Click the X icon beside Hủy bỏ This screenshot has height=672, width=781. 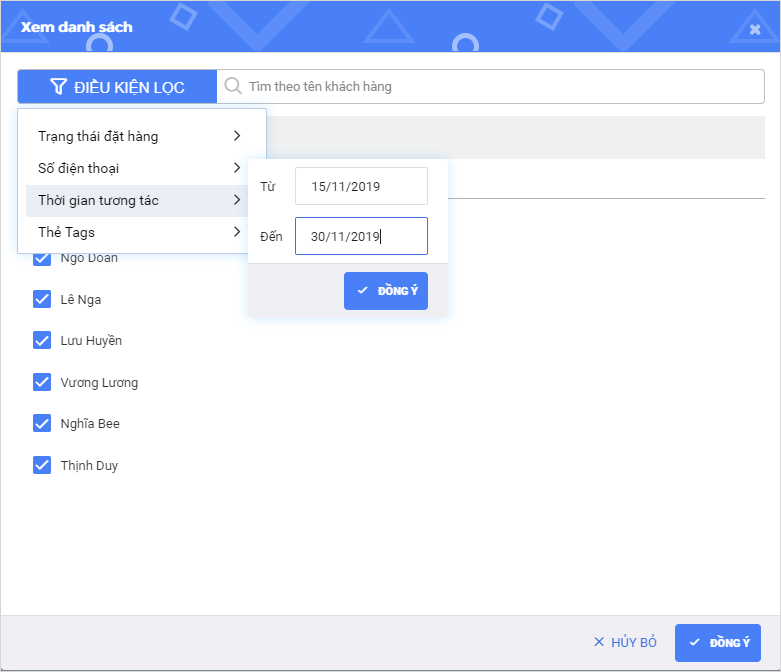(x=599, y=642)
